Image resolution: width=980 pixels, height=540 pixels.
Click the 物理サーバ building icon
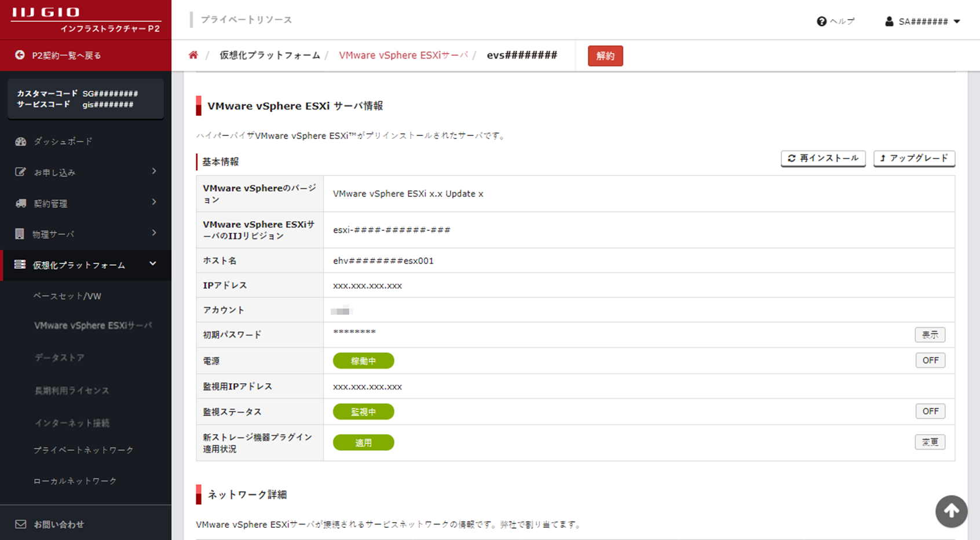(x=20, y=234)
